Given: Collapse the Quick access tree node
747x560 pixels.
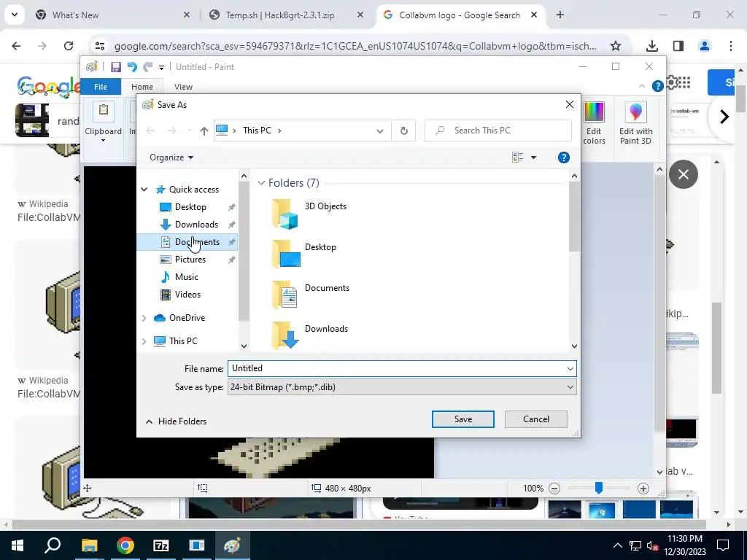Looking at the screenshot, I should tap(144, 190).
